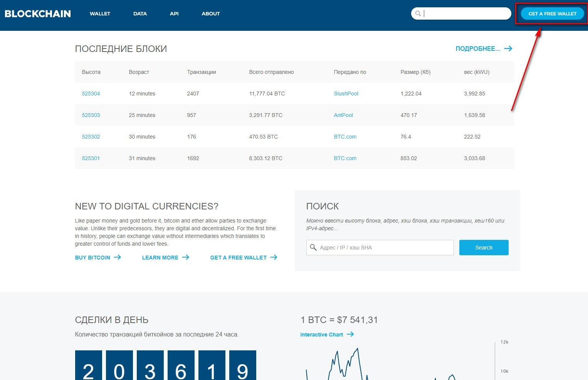
Task: Click the 3,992.85 weight cell
Action: (x=474, y=94)
